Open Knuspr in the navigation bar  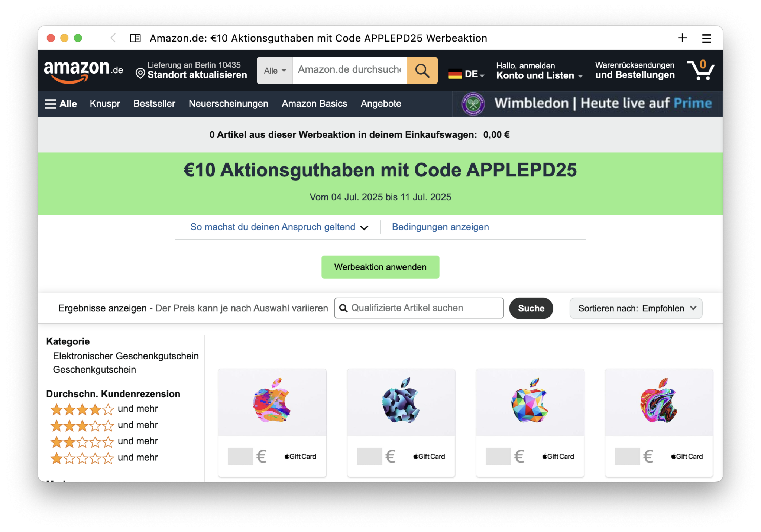(105, 104)
